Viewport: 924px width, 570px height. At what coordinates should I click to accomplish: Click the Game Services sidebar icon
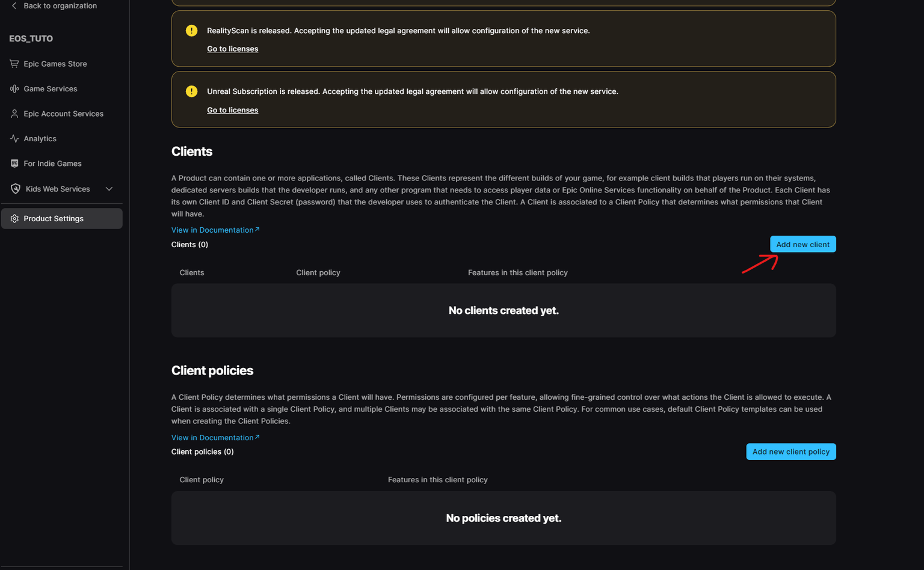click(x=14, y=89)
